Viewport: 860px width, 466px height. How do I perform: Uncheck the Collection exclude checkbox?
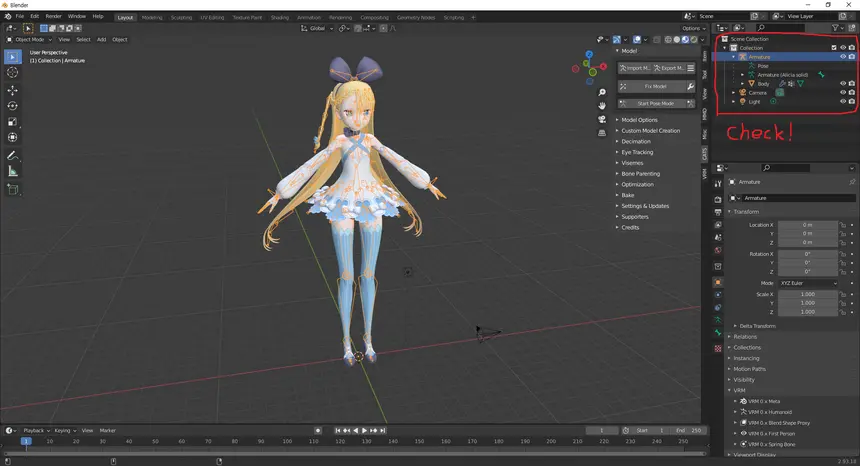point(834,48)
